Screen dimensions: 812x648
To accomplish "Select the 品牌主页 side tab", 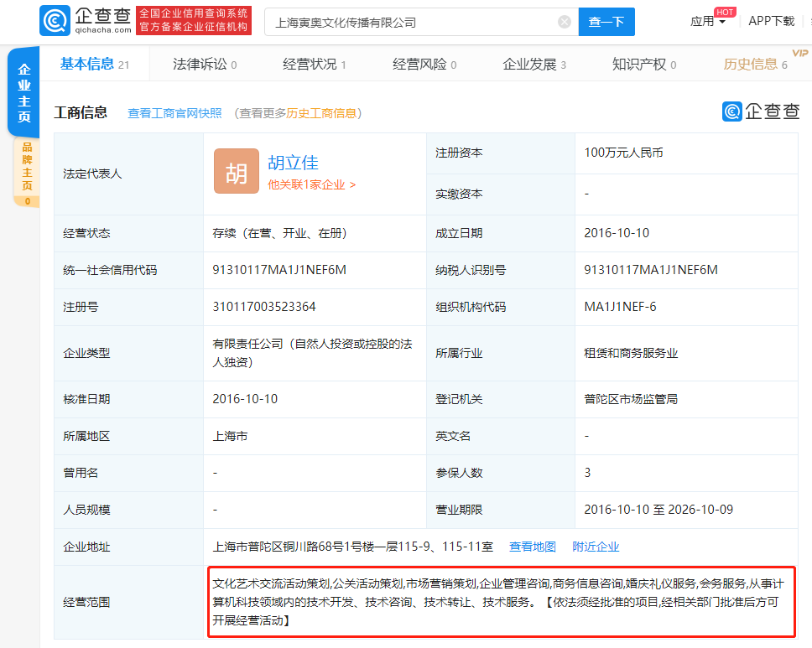I will (x=26, y=173).
